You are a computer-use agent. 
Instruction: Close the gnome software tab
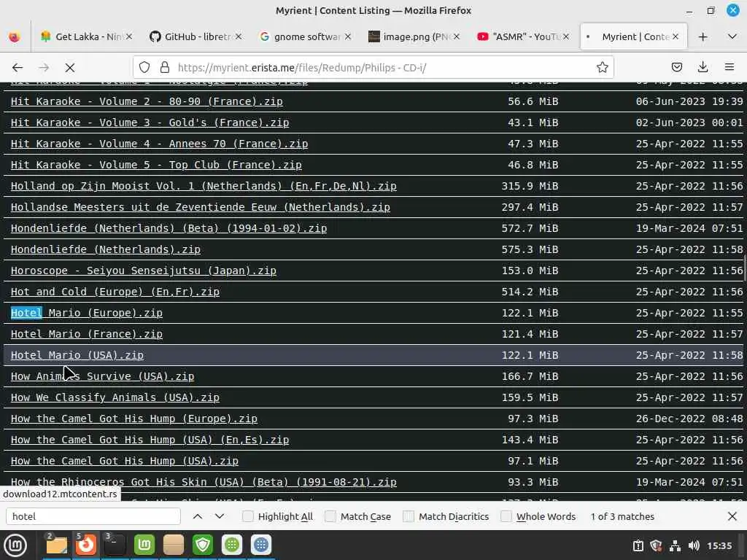(348, 36)
